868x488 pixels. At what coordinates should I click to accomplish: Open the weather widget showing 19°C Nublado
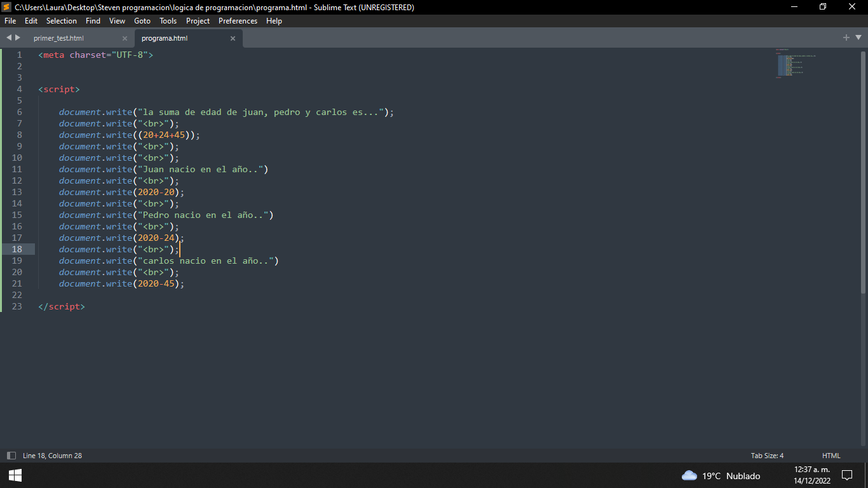[x=721, y=475]
